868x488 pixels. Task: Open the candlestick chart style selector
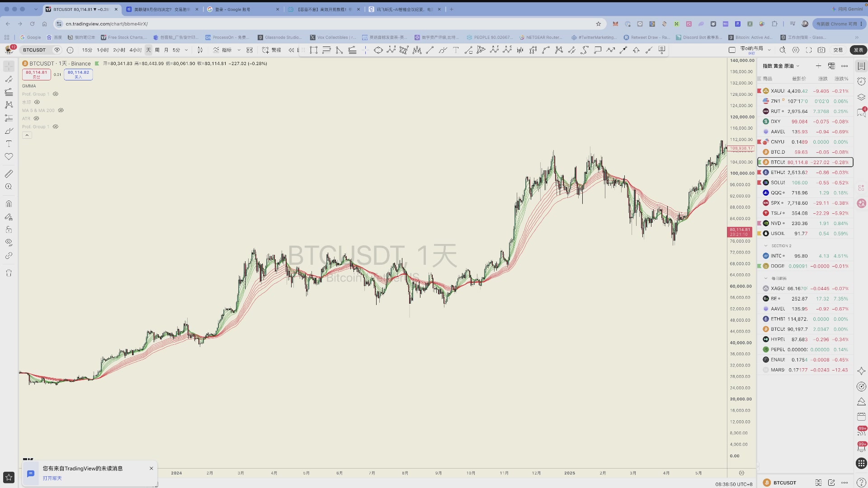tap(200, 50)
